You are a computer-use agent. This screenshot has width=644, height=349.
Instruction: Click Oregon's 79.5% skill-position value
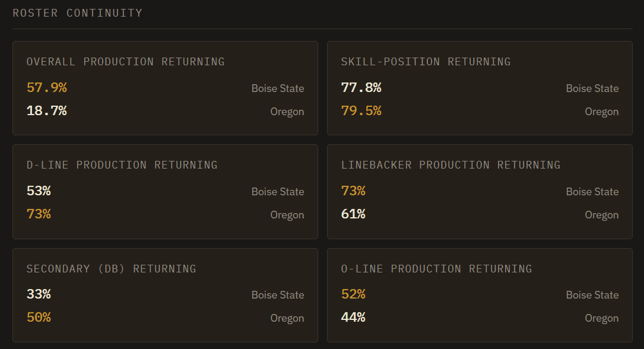click(361, 110)
